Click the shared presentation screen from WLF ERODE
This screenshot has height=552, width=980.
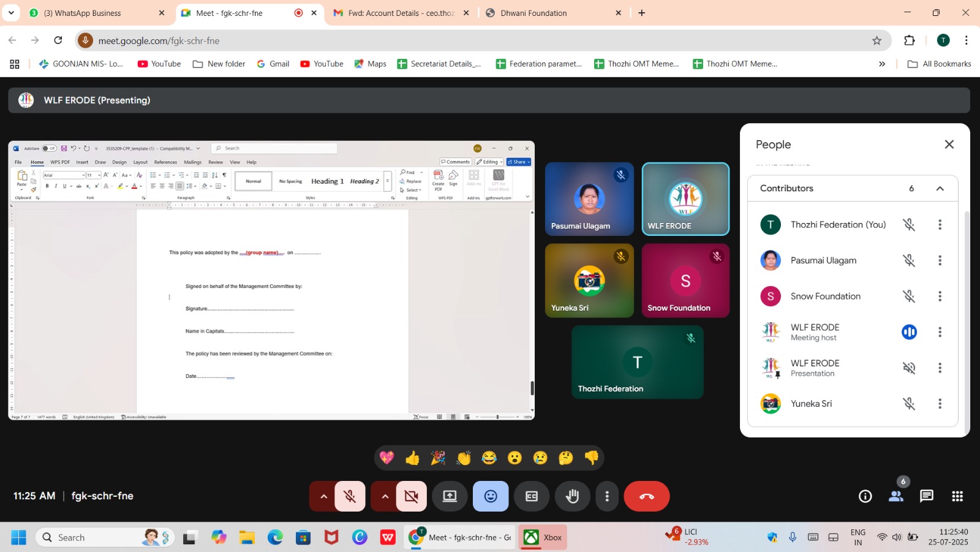point(271,281)
